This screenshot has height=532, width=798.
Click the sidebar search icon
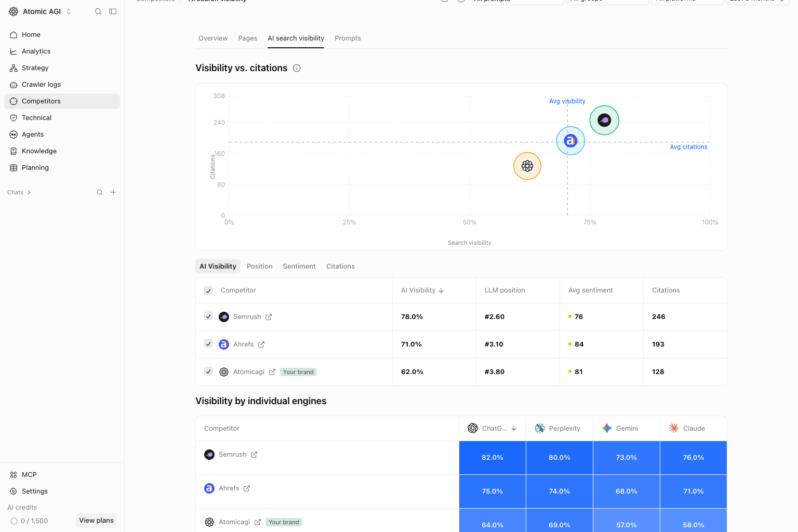(98, 11)
